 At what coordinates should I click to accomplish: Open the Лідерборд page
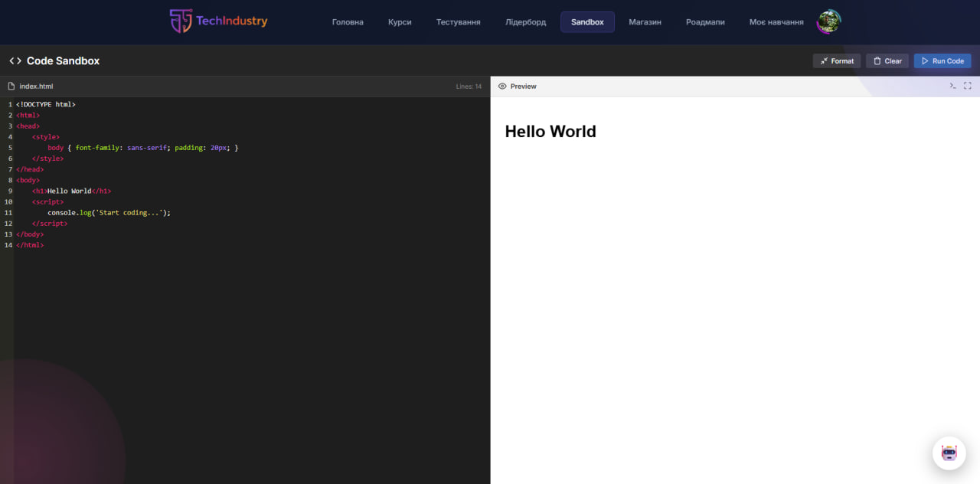pos(525,22)
